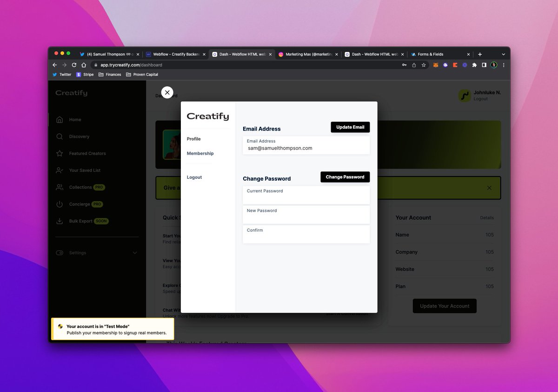Expand the Settings chevron in sidebar
558x392 pixels.
click(135, 253)
